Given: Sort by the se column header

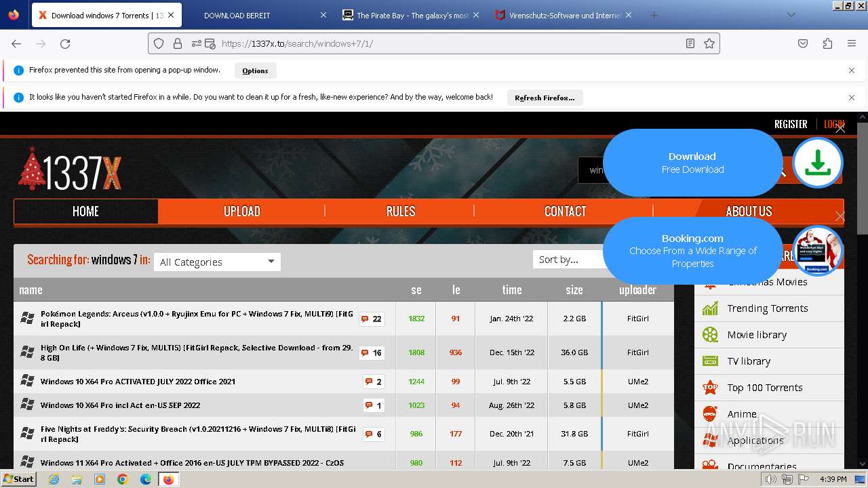Looking at the screenshot, I should [416, 290].
